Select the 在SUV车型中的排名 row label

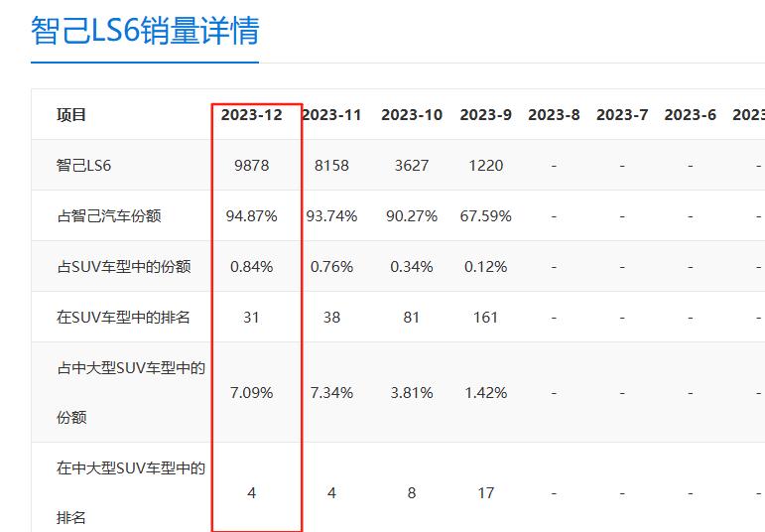coord(123,318)
